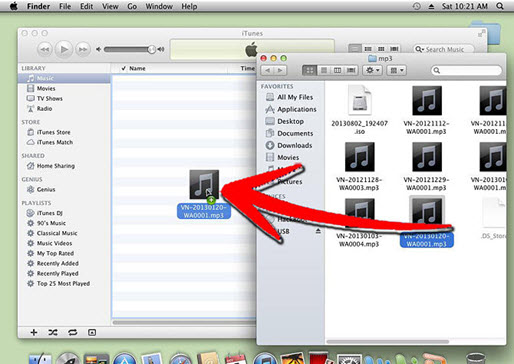514x364 pixels.
Task: Open the Finder Arrange items dropdown
Action: [396, 70]
